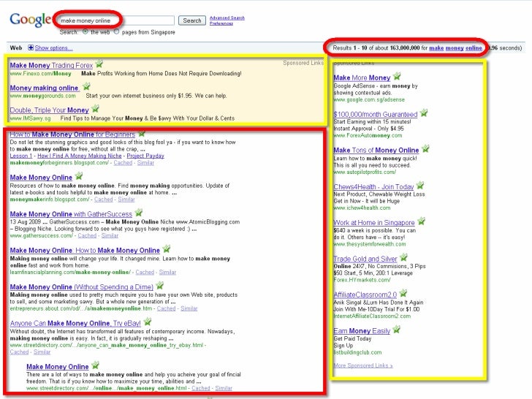
Task: Open Double, Triple Your Money ad
Action: point(49,110)
